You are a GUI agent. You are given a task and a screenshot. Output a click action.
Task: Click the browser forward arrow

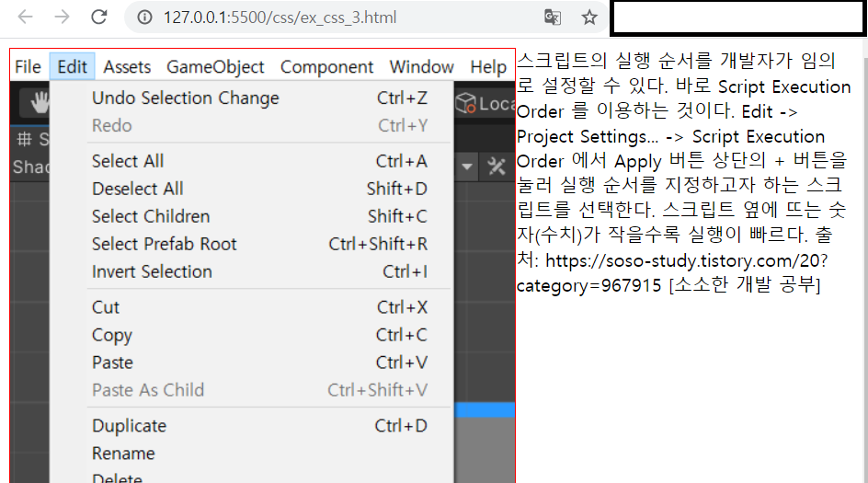pyautogui.click(x=62, y=17)
